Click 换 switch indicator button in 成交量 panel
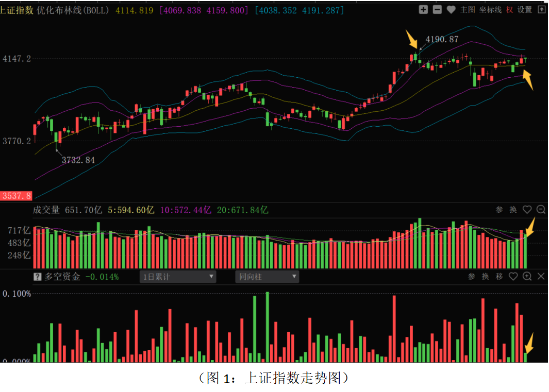Viewport: 549px width, 392px height. (x=513, y=210)
